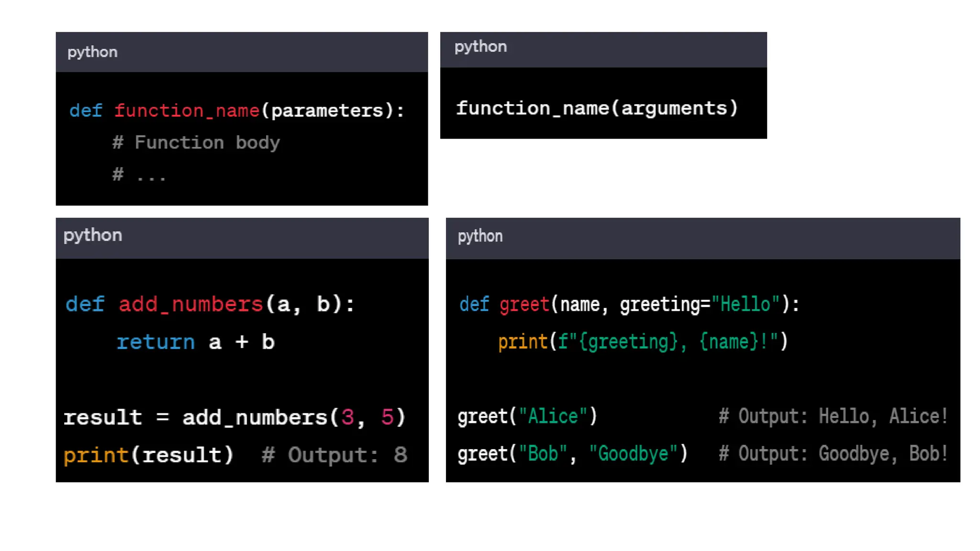Click the python header of add_numbers block

pos(93,235)
